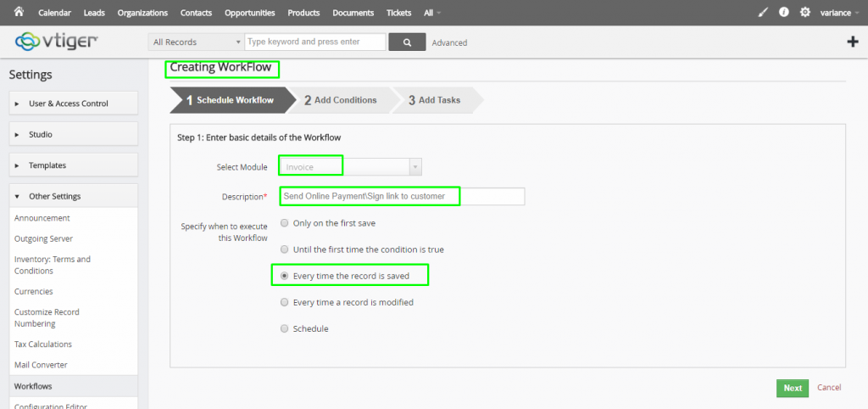Open the theme paintbrush icon
This screenshot has width=868, height=409.
pos(764,12)
